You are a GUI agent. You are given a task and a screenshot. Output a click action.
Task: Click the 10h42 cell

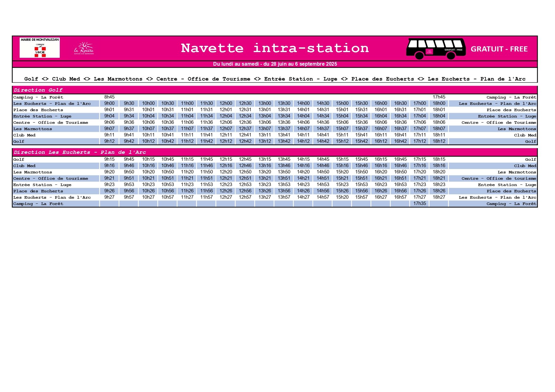pyautogui.click(x=168, y=141)
